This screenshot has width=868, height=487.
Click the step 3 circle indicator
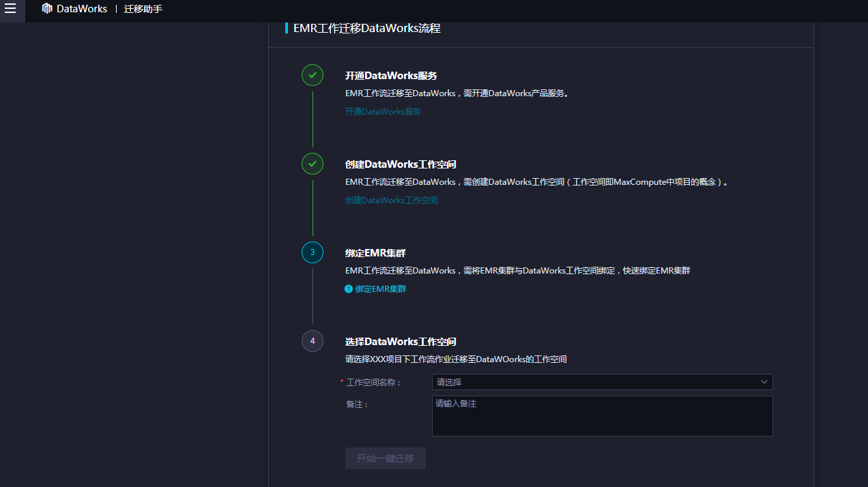(313, 252)
